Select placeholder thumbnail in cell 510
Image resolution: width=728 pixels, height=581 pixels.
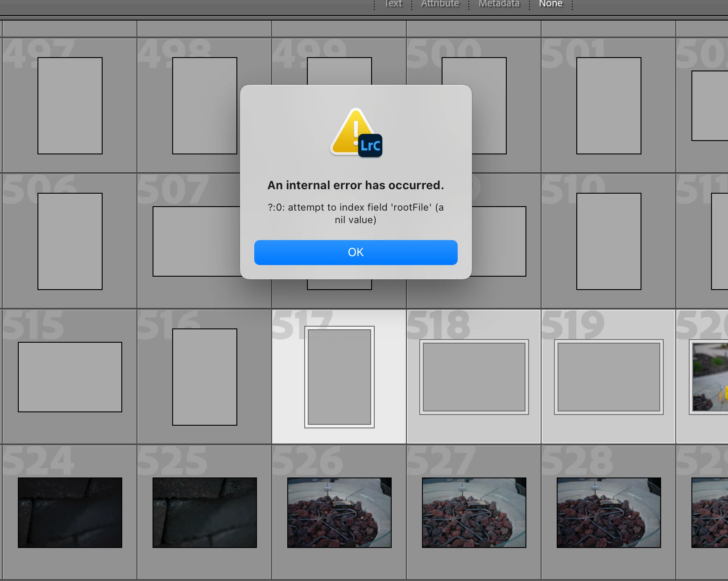tap(609, 241)
